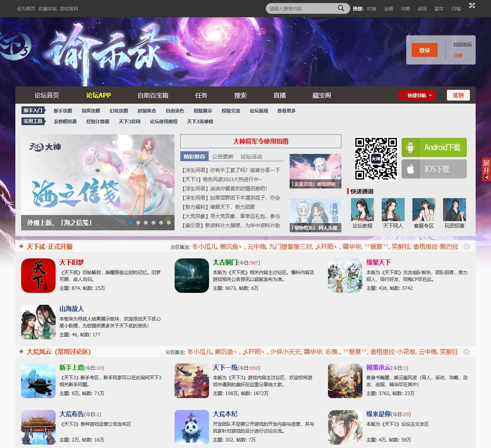The width and height of the screenshot is (491, 448).
Task: Open post 绝色风姿2023火热进行中
Action: click(222, 179)
